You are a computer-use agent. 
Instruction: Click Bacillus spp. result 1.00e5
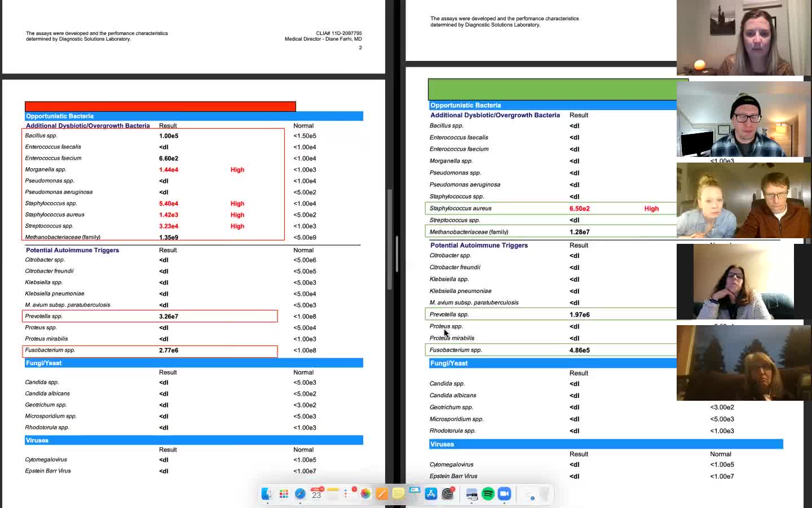click(169, 135)
